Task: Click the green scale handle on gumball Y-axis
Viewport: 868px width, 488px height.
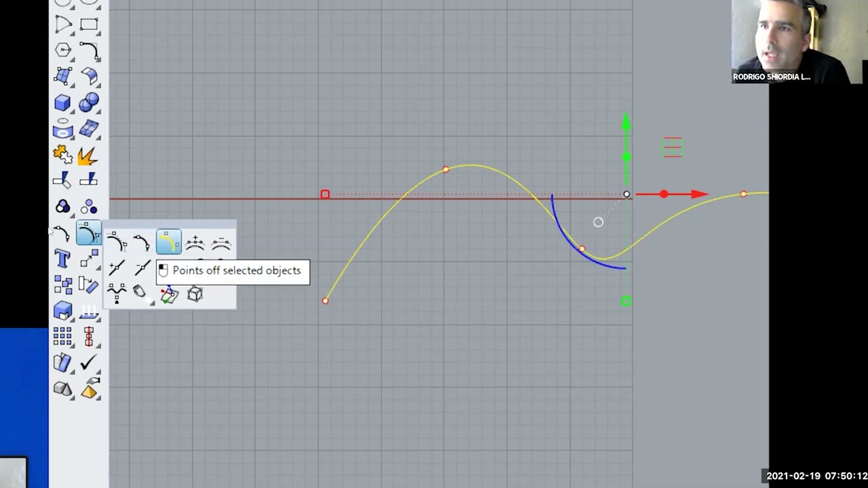Action: (627, 157)
